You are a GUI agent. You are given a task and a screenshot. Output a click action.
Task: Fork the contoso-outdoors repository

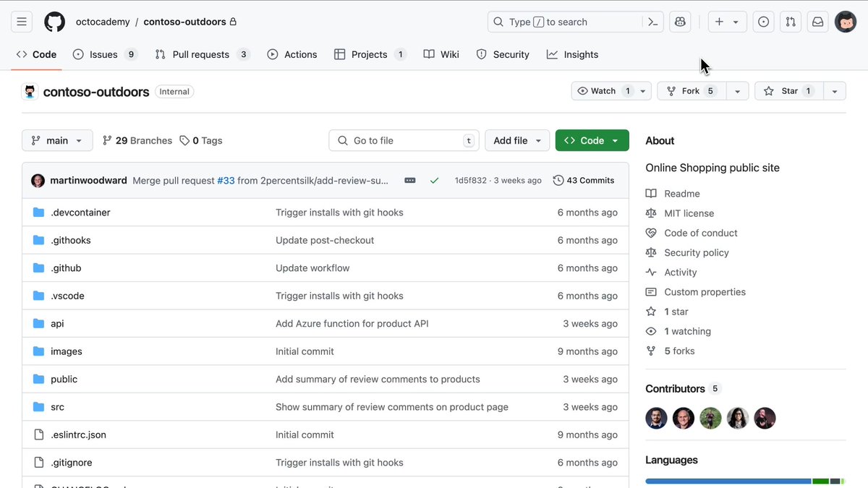coord(692,91)
